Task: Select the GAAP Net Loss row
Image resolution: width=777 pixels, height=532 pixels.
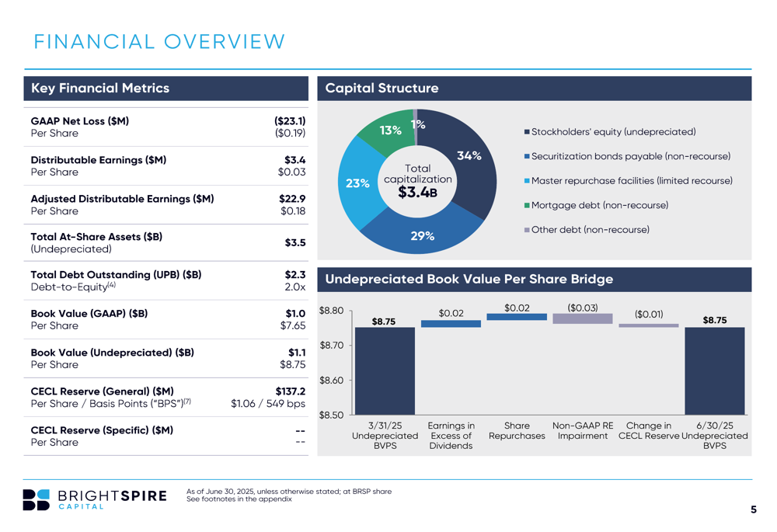Action: [x=166, y=127]
